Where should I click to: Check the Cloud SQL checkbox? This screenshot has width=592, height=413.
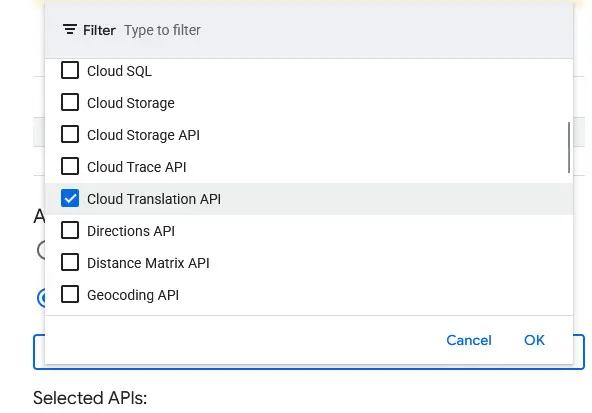tap(70, 70)
